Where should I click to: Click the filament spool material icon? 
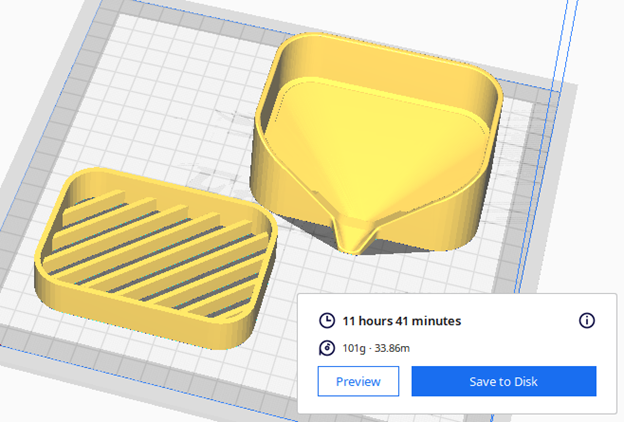click(x=327, y=348)
